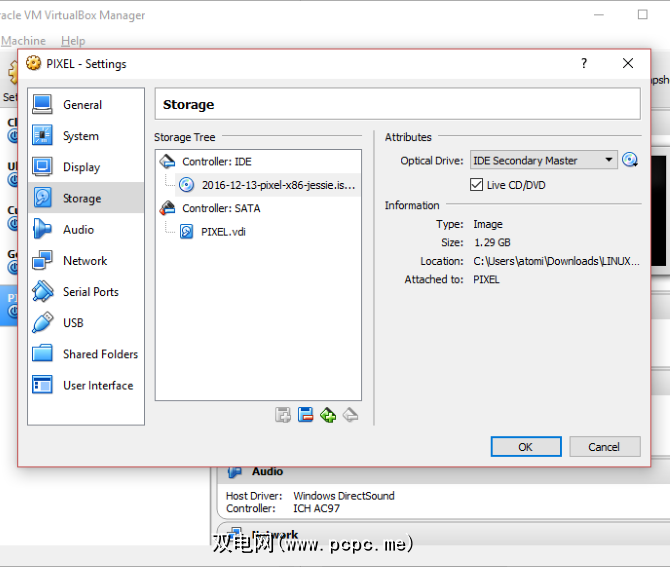Toggle the Live CD/DVD checkbox
The image size is (670, 567).
[x=476, y=185]
